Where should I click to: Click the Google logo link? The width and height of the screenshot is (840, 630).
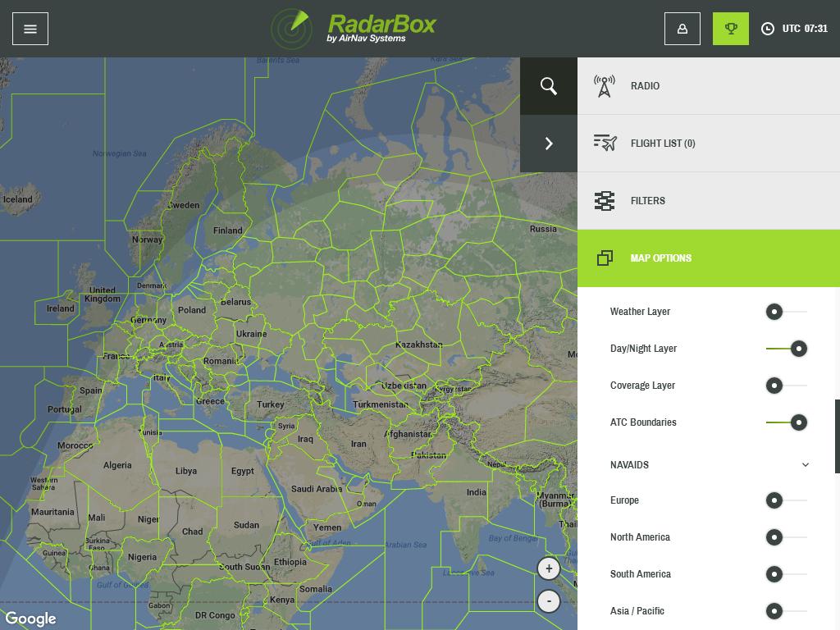coord(31,619)
